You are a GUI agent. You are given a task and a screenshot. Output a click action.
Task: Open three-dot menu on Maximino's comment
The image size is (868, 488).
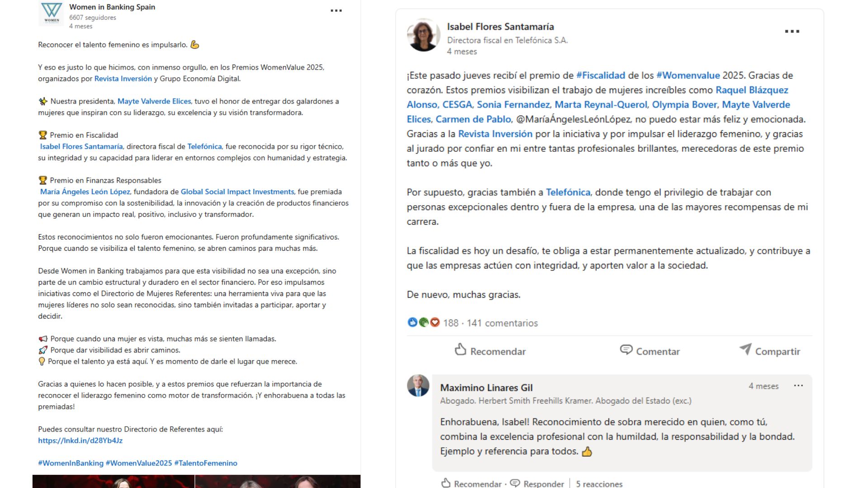tap(798, 386)
